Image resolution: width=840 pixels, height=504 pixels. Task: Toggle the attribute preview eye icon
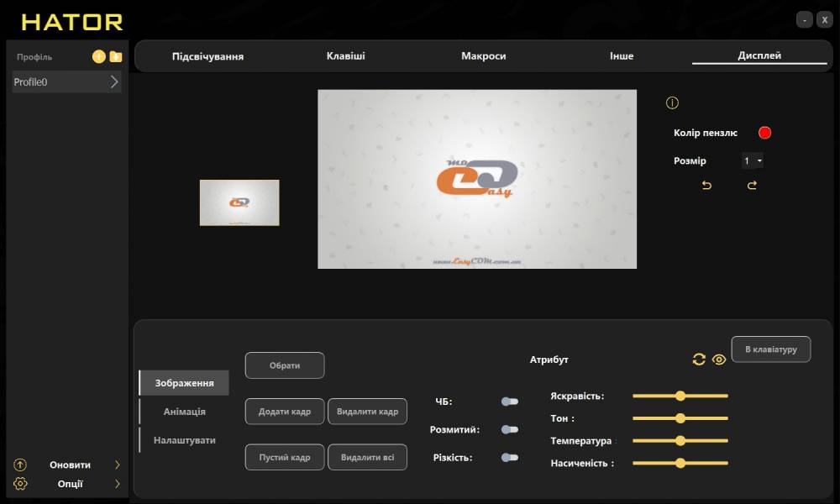(719, 360)
